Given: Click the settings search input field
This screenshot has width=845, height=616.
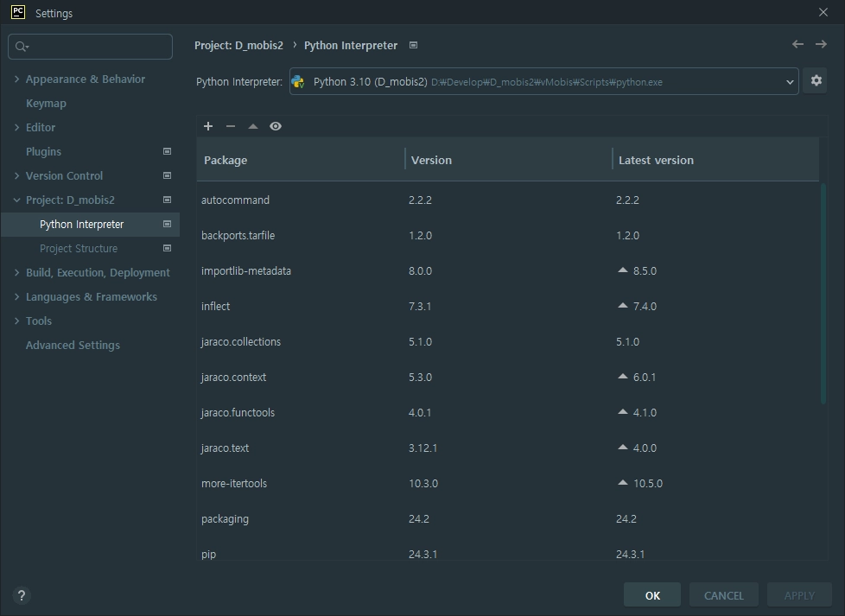Looking at the screenshot, I should [x=90, y=47].
